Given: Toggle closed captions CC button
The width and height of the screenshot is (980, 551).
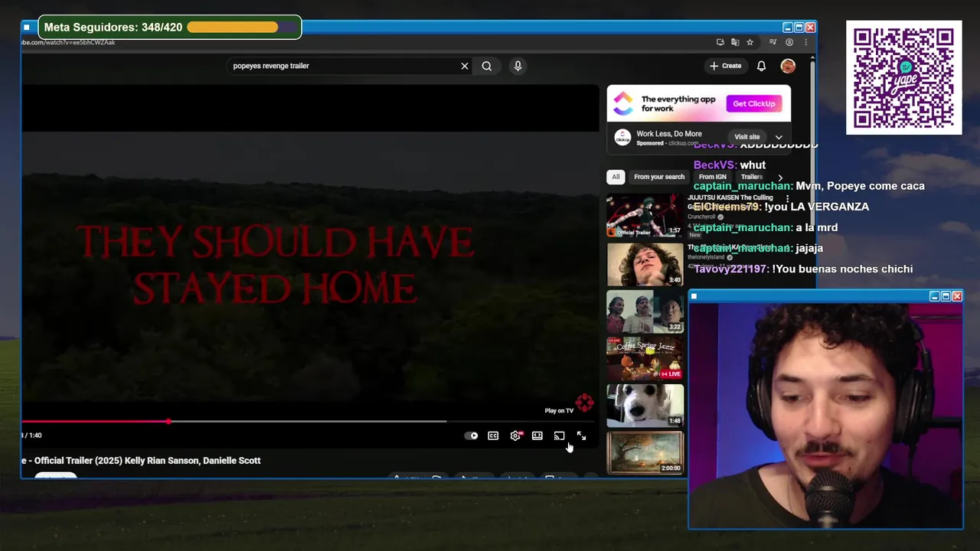Looking at the screenshot, I should point(493,436).
